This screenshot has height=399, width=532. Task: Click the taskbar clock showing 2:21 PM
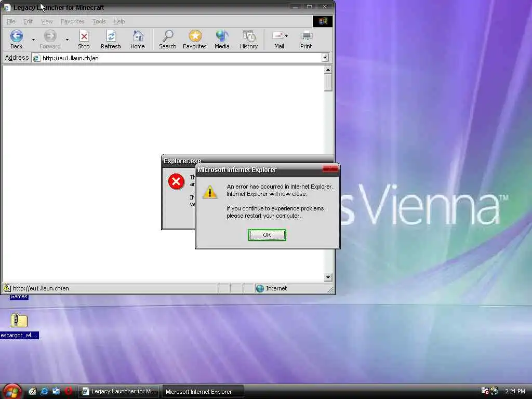click(515, 391)
